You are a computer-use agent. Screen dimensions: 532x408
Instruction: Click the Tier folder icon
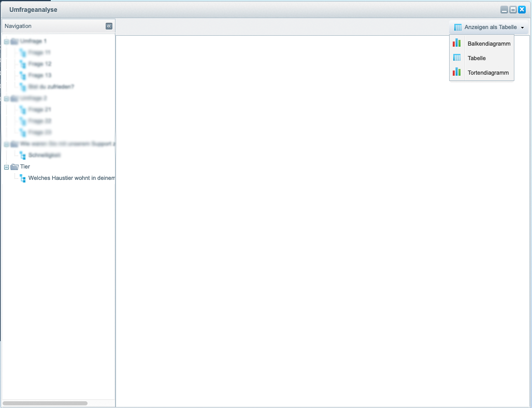point(14,167)
